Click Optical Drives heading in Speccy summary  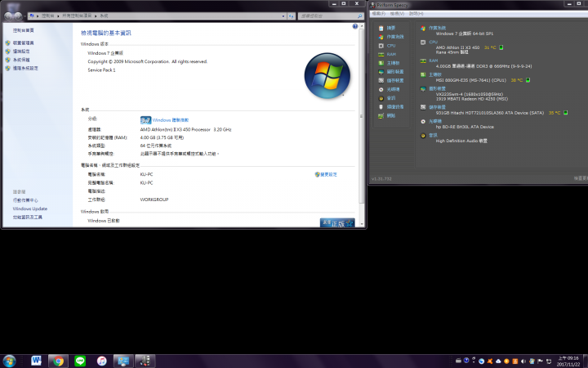[435, 121]
